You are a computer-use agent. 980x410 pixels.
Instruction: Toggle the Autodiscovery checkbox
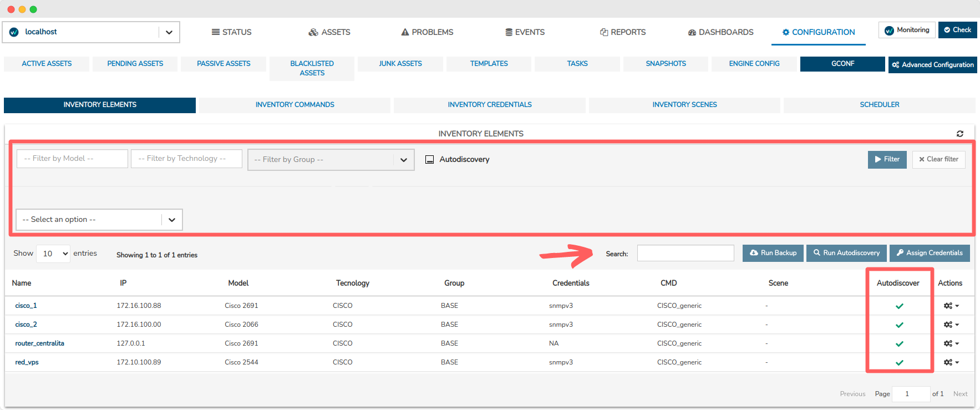pos(429,159)
